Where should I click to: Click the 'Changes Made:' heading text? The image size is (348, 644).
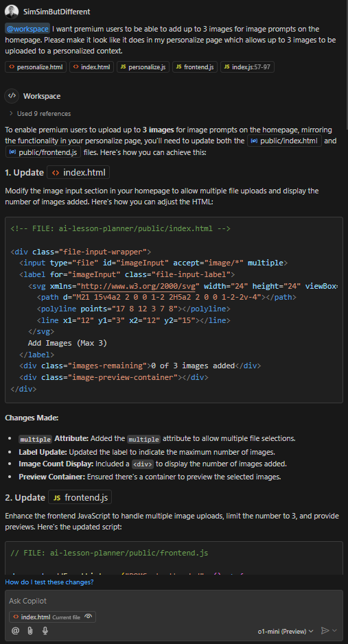click(32, 418)
